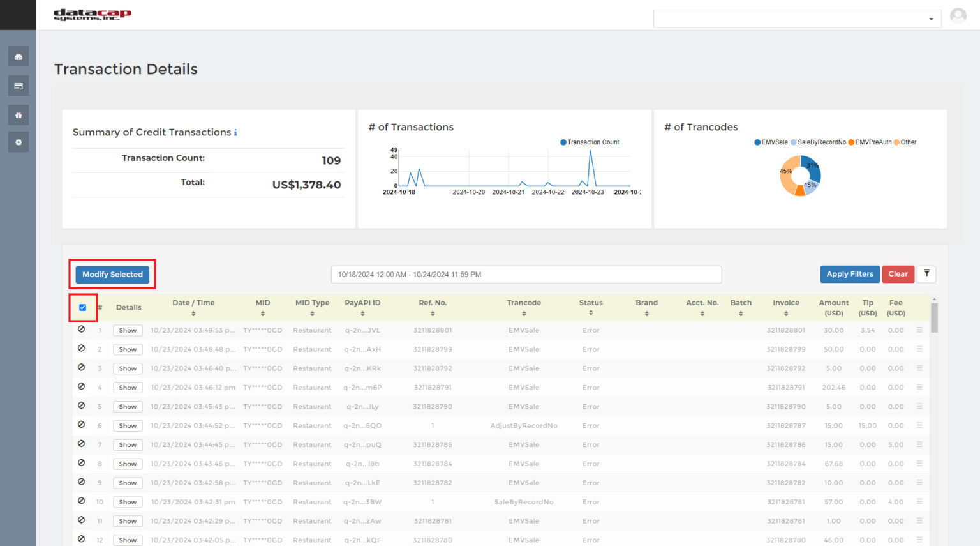Image resolution: width=980 pixels, height=546 pixels.
Task: Click the info icon beside Summary of Credit Transactions
Action: (x=235, y=132)
